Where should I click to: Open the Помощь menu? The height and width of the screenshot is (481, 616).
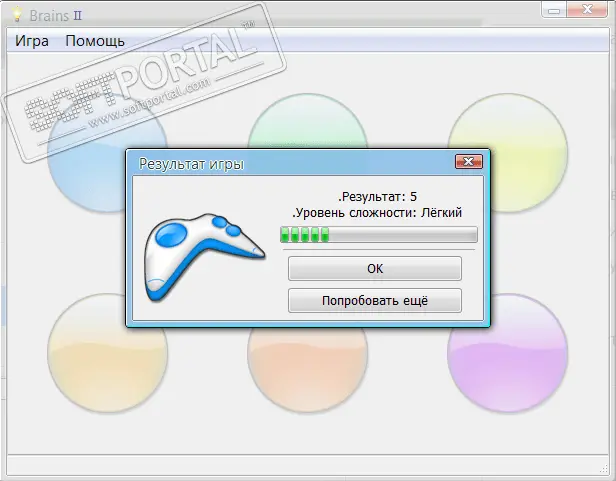point(95,41)
